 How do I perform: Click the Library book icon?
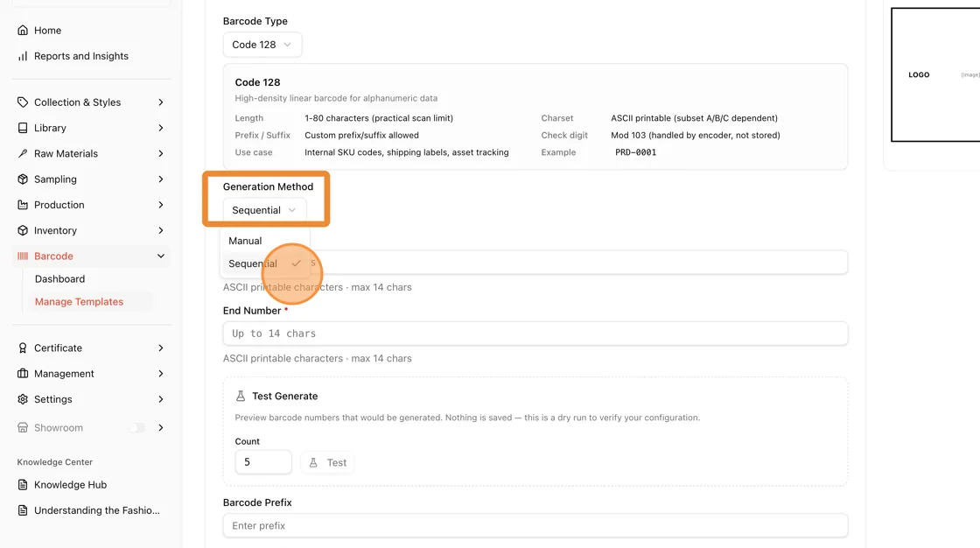click(x=23, y=128)
